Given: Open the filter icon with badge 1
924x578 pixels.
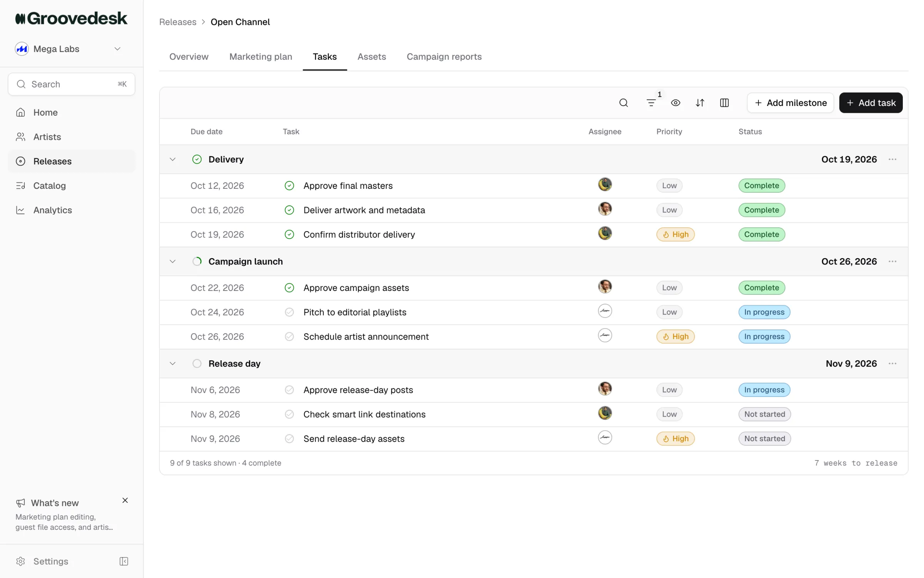Looking at the screenshot, I should [651, 103].
